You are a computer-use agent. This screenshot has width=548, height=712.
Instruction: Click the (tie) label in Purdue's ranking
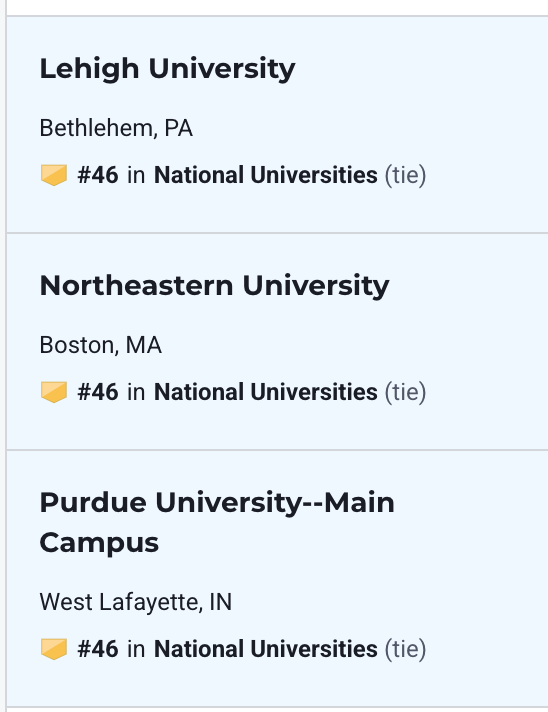(x=405, y=649)
